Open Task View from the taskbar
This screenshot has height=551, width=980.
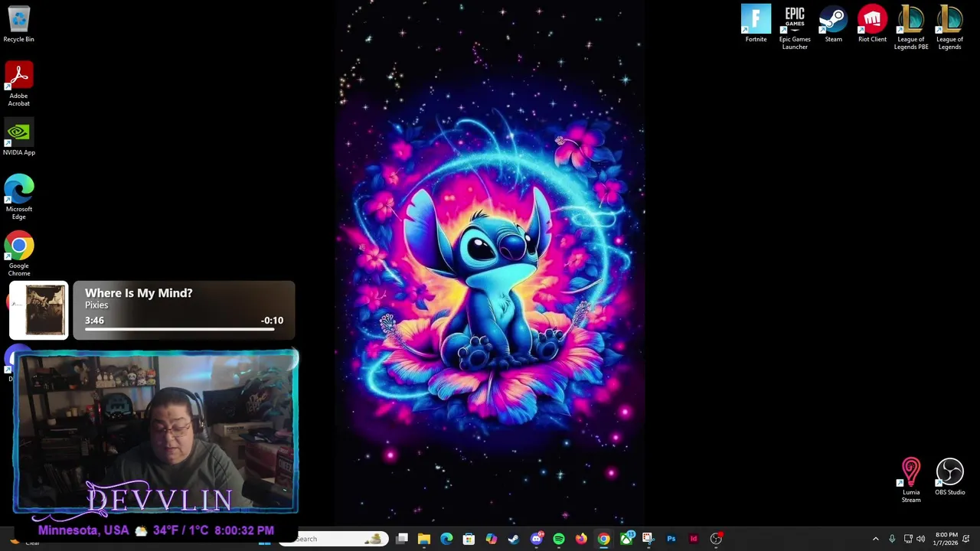[x=402, y=539]
